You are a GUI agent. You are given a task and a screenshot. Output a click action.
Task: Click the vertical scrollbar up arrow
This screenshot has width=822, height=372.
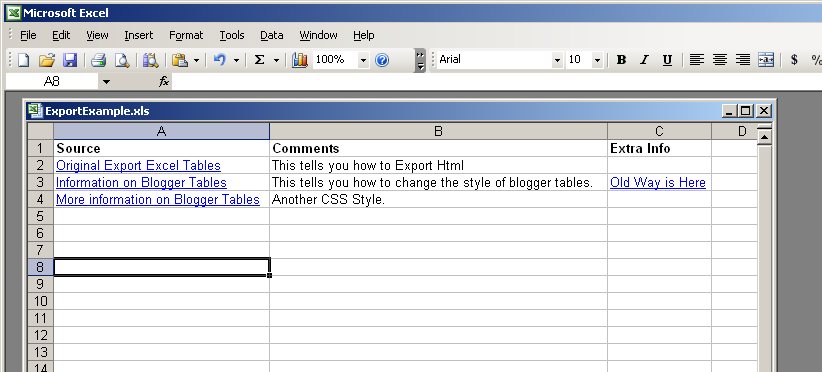click(764, 137)
